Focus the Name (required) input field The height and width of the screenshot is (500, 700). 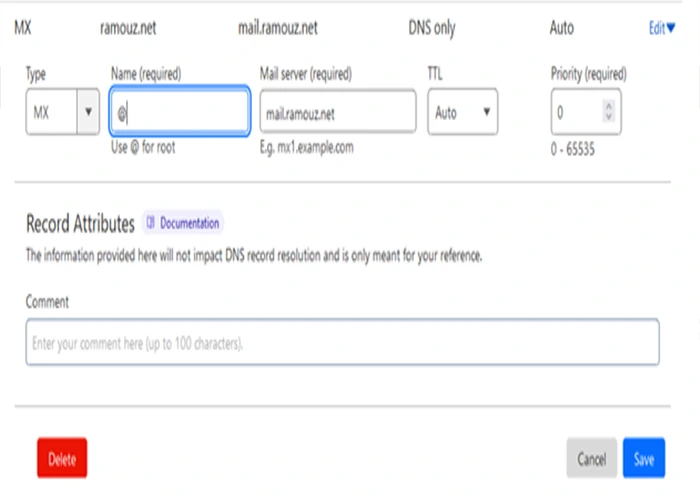pyautogui.click(x=179, y=111)
